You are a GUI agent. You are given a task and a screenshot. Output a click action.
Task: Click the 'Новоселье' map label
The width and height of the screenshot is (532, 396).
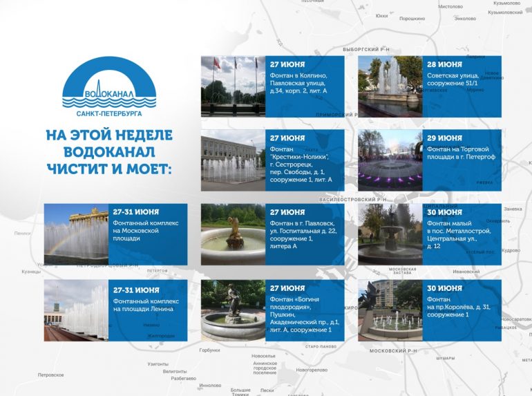[263, 357]
